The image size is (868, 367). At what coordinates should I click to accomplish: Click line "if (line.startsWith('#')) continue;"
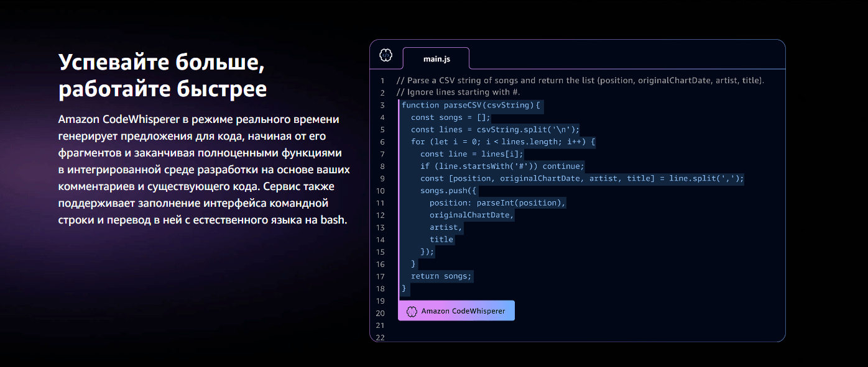[502, 166]
